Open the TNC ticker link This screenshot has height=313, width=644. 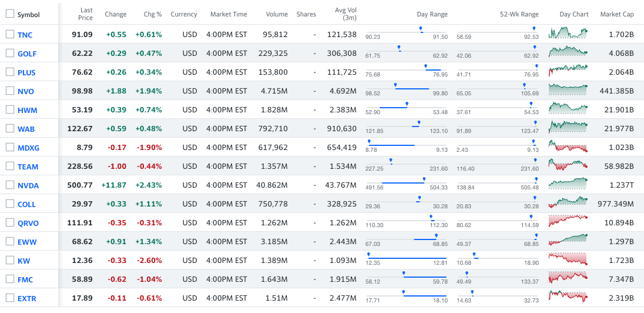click(25, 35)
